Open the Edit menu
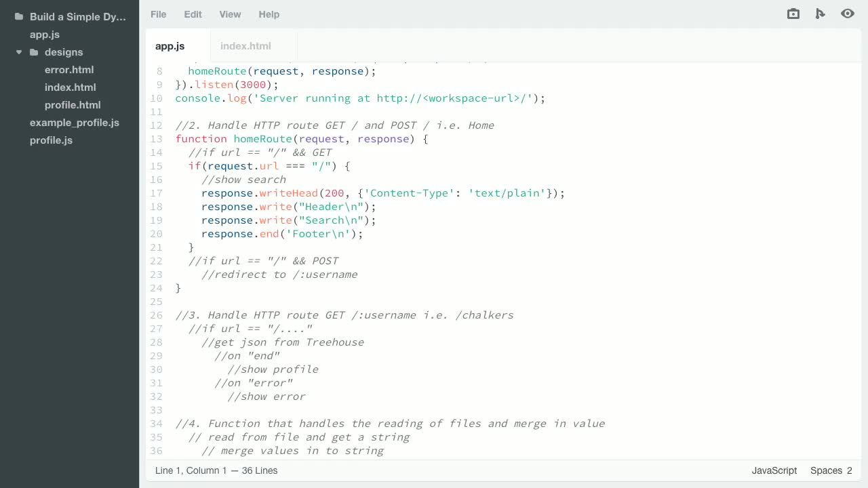This screenshot has width=868, height=488. (x=193, y=14)
